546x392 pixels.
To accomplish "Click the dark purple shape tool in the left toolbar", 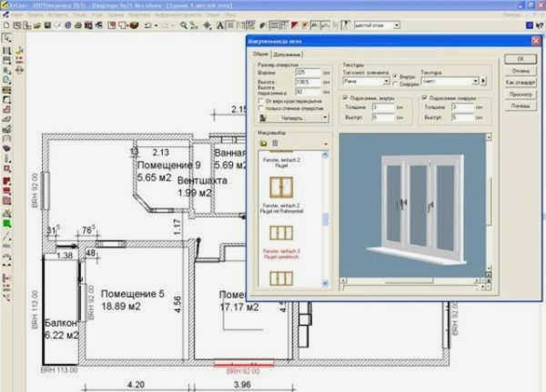I will coord(6,148).
